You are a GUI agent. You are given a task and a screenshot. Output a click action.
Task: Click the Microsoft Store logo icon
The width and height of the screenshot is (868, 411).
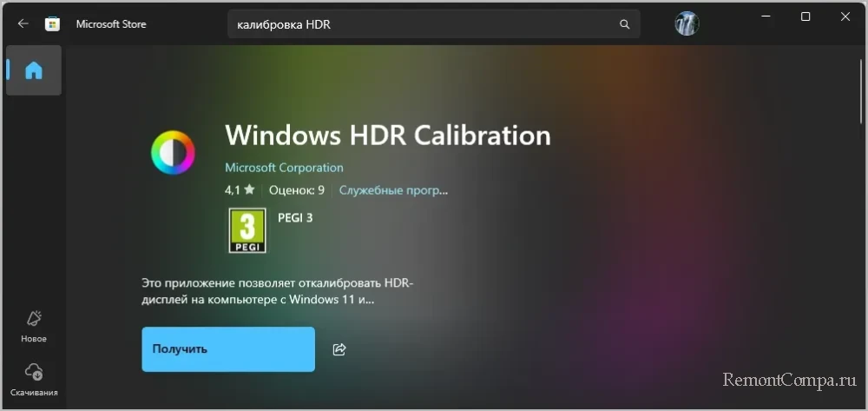click(x=52, y=23)
